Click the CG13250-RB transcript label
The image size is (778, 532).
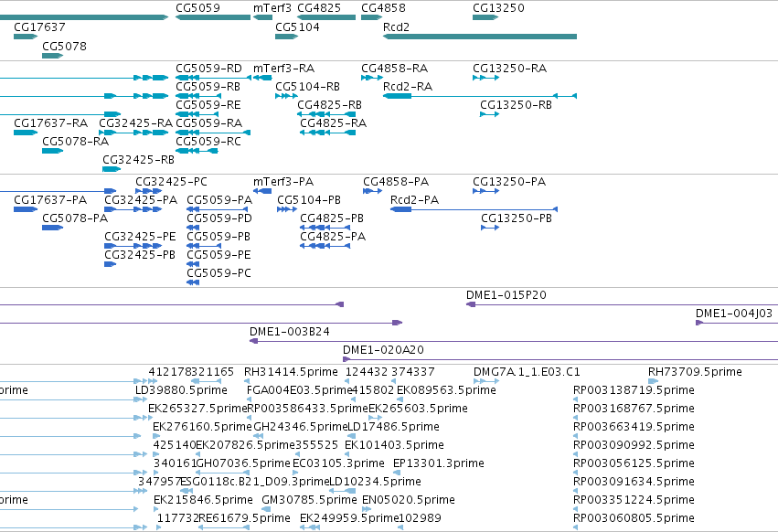point(516,105)
